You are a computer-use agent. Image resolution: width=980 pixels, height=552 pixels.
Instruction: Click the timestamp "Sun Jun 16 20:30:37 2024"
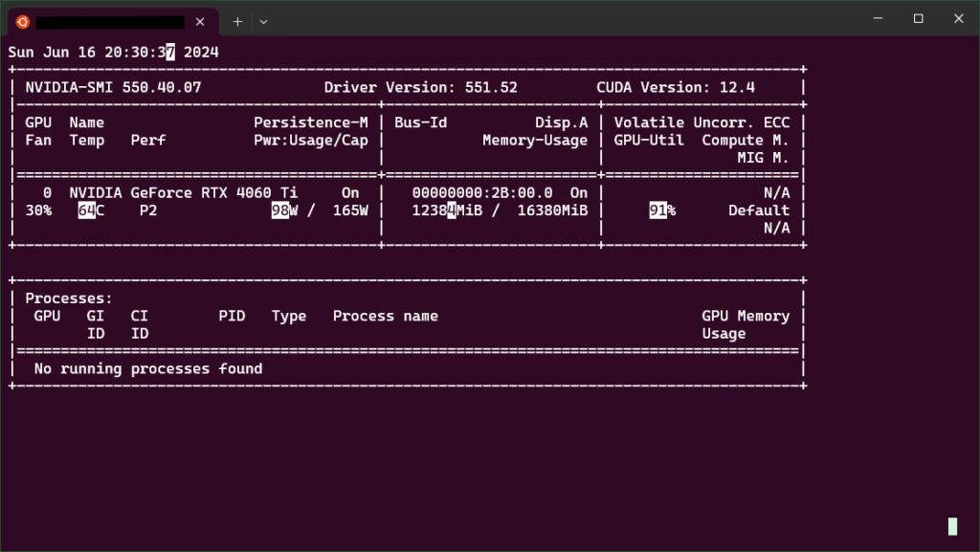(114, 53)
